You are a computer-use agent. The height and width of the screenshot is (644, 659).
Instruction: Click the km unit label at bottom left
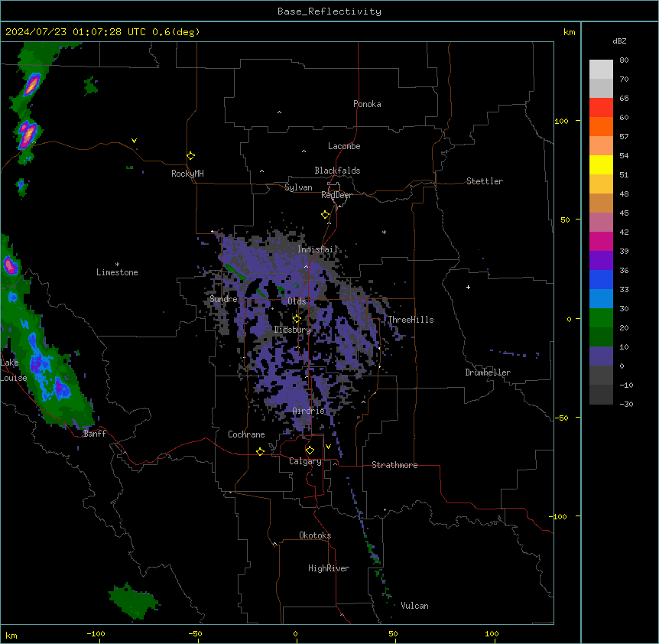[11, 635]
